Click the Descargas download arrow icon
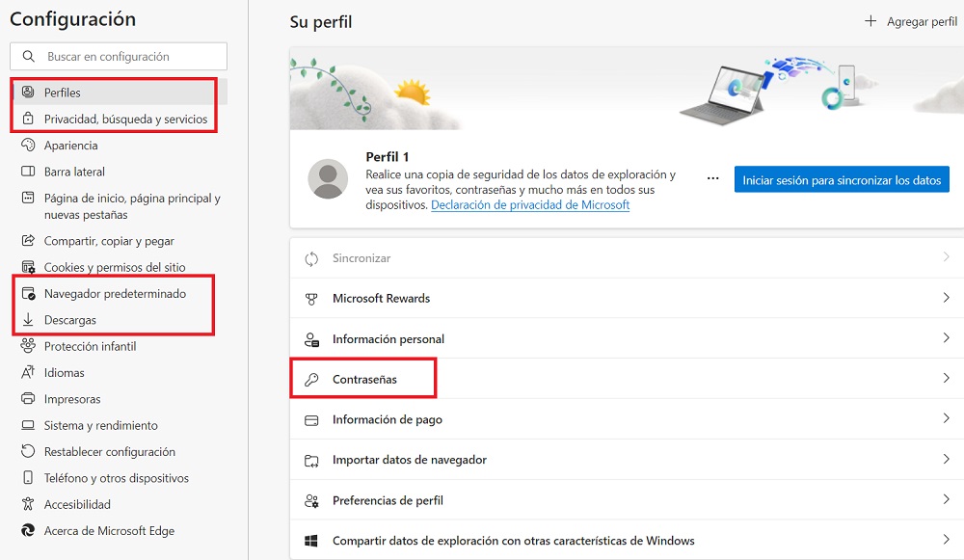Image resolution: width=964 pixels, height=560 pixels. coord(28,320)
